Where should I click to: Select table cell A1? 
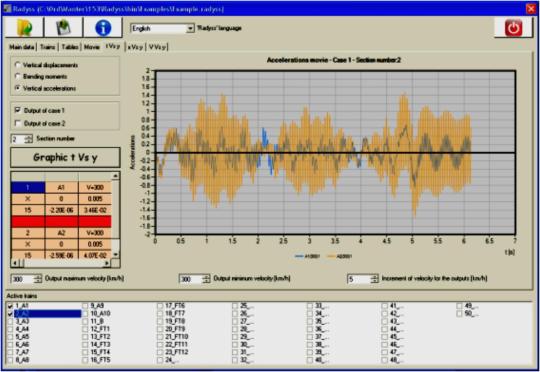point(61,187)
